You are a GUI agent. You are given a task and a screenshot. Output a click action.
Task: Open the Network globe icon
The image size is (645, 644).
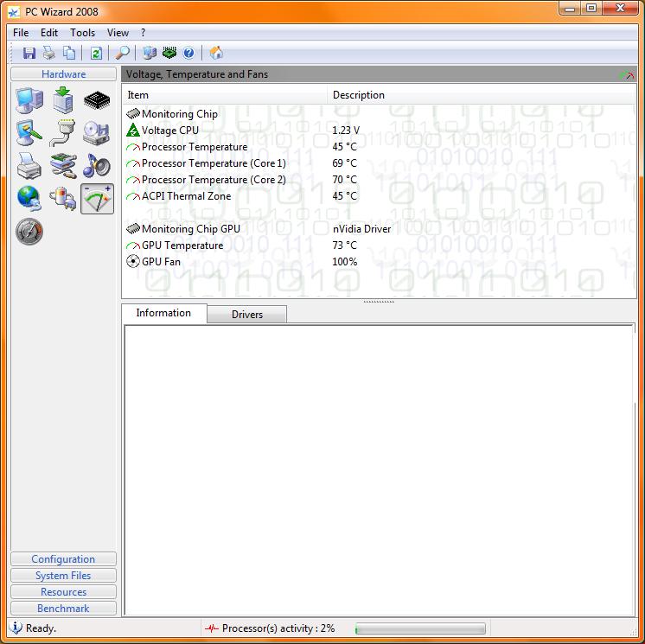click(29, 198)
